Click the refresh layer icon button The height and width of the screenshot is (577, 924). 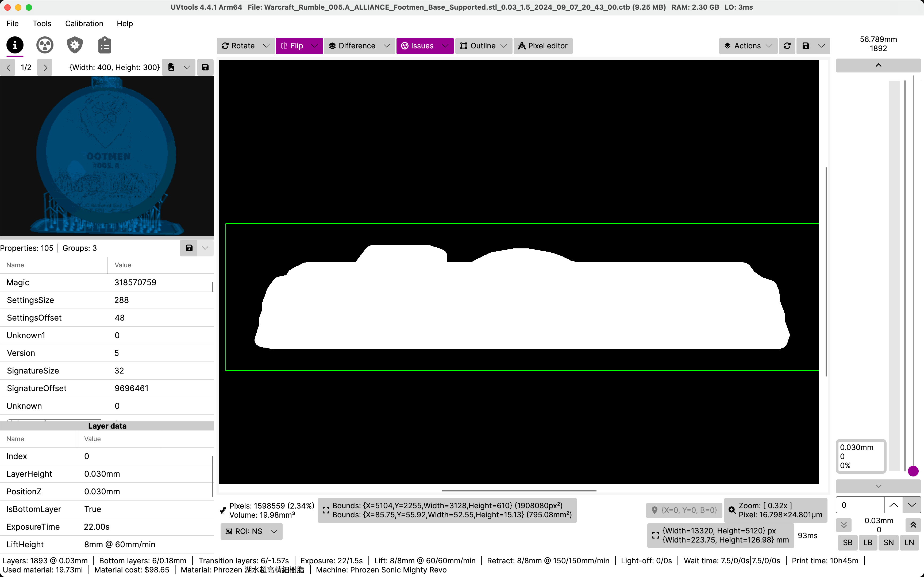tap(787, 46)
